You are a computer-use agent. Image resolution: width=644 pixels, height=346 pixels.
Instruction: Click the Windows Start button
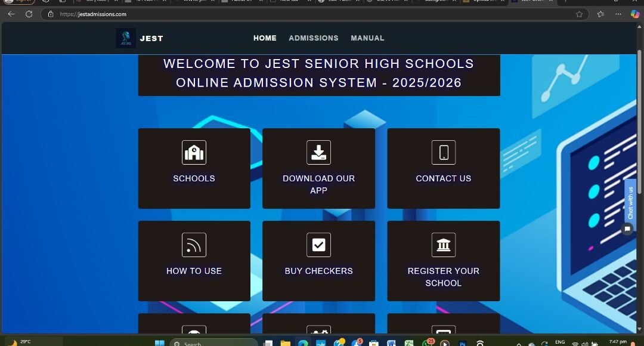tap(159, 343)
